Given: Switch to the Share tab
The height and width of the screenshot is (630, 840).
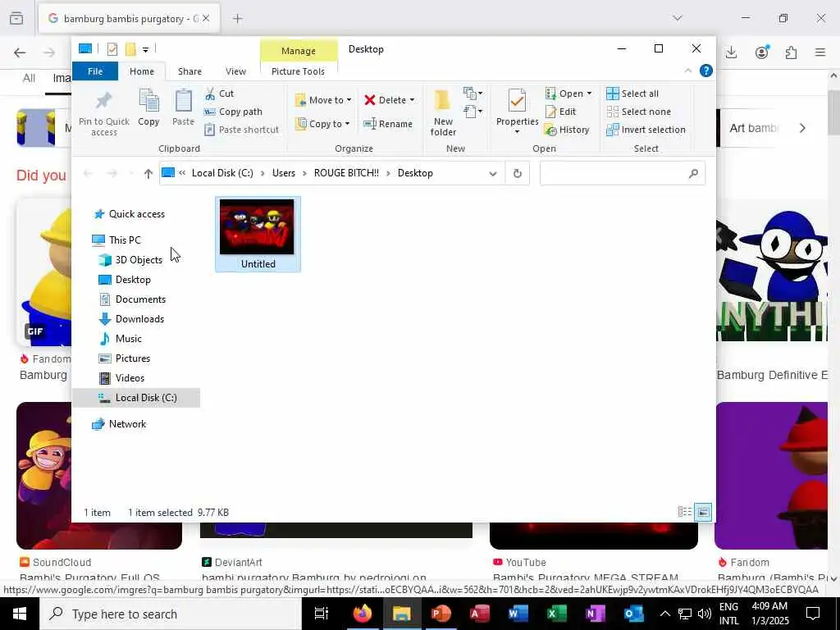Looking at the screenshot, I should pos(189,71).
